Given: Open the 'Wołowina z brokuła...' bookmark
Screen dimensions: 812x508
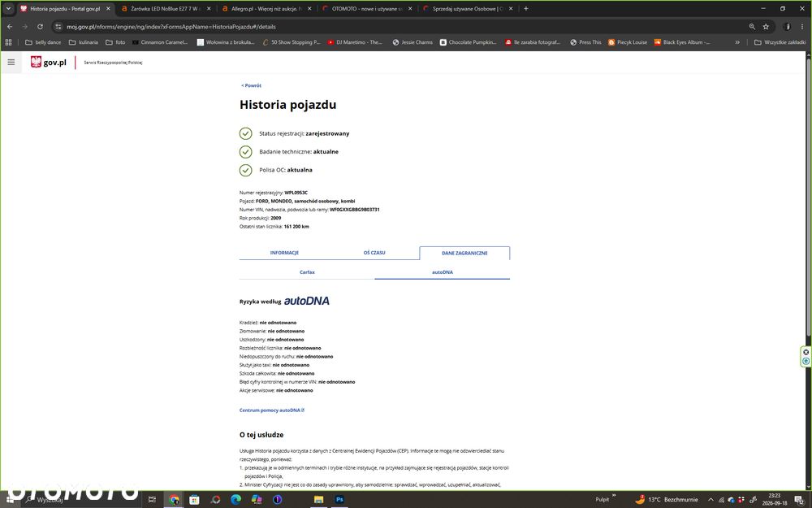Looking at the screenshot, I should pos(226,42).
